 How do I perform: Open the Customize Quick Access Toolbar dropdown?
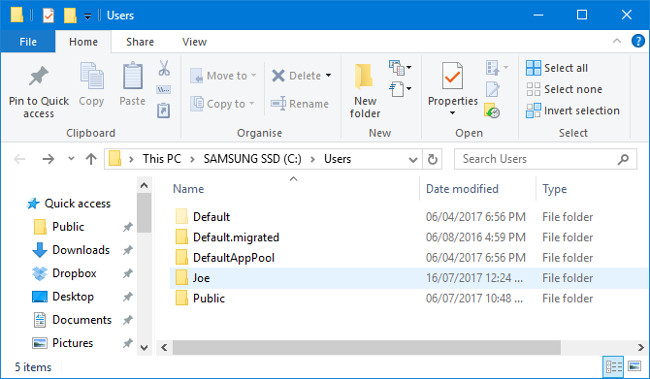pos(87,17)
